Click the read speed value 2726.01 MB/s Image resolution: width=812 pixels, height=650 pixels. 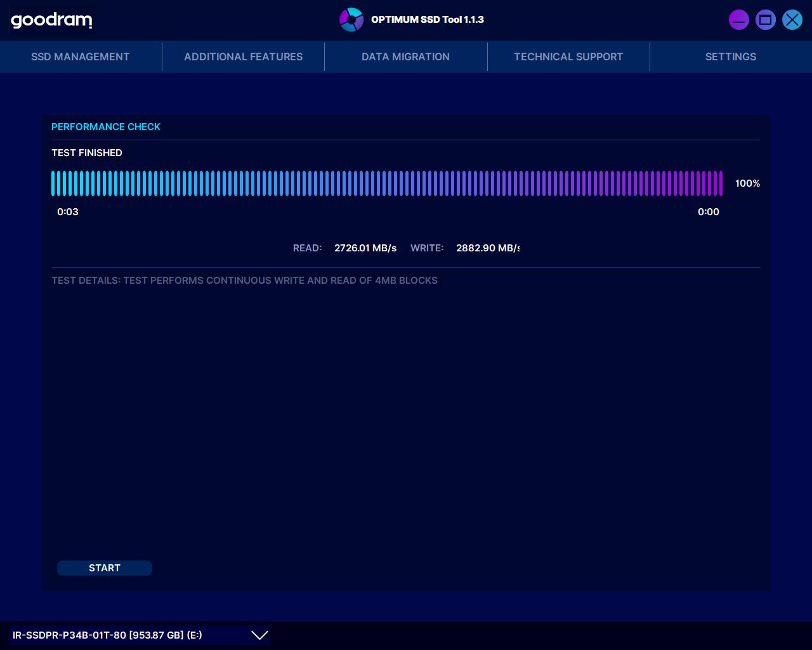(x=365, y=248)
